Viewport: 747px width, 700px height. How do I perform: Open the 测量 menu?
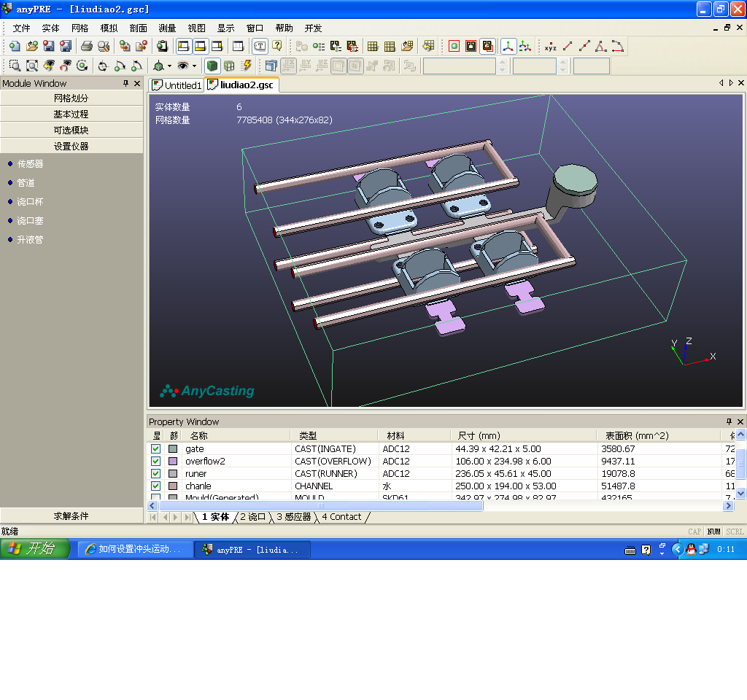pos(167,28)
